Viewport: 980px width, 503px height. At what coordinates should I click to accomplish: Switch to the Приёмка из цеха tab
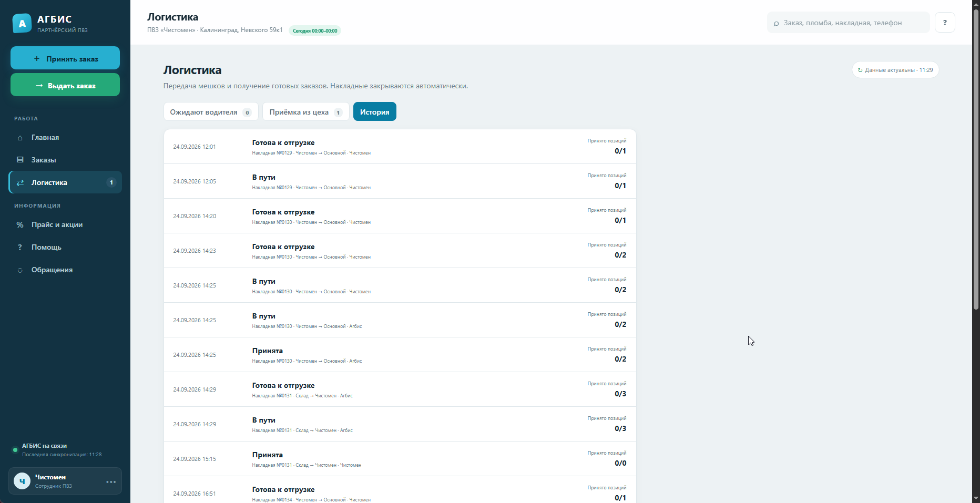(x=306, y=112)
